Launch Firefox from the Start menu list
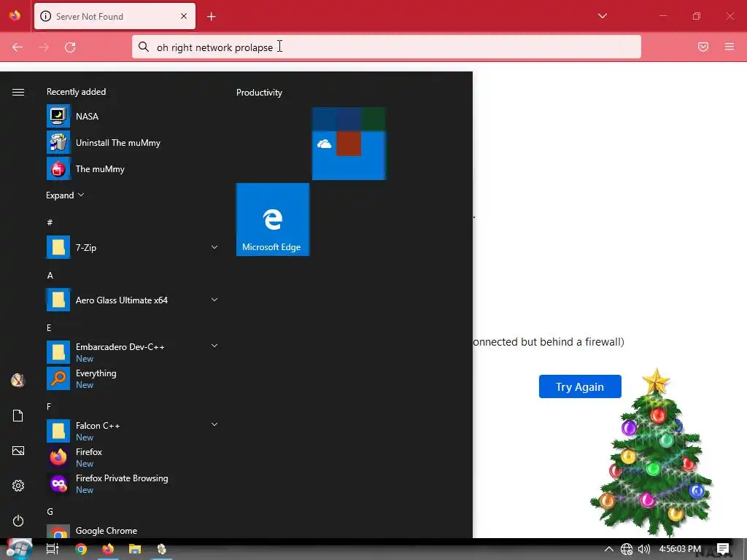 (x=133, y=457)
